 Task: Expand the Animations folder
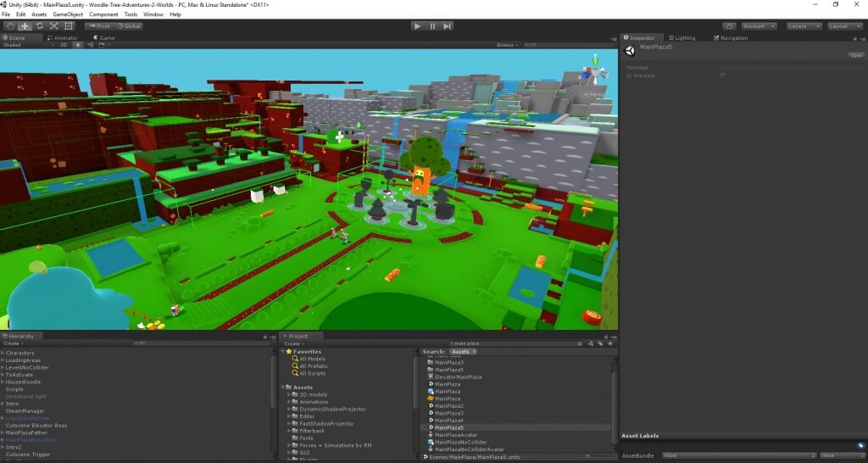point(289,402)
